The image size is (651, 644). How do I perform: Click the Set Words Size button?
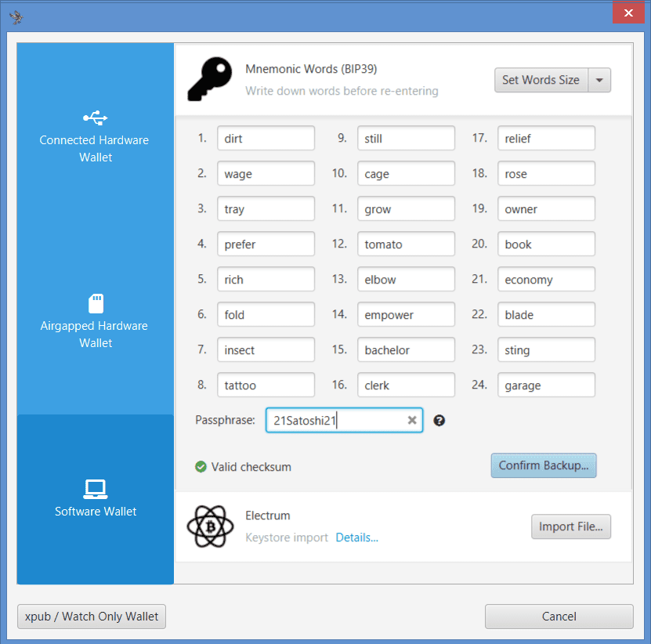pos(541,80)
